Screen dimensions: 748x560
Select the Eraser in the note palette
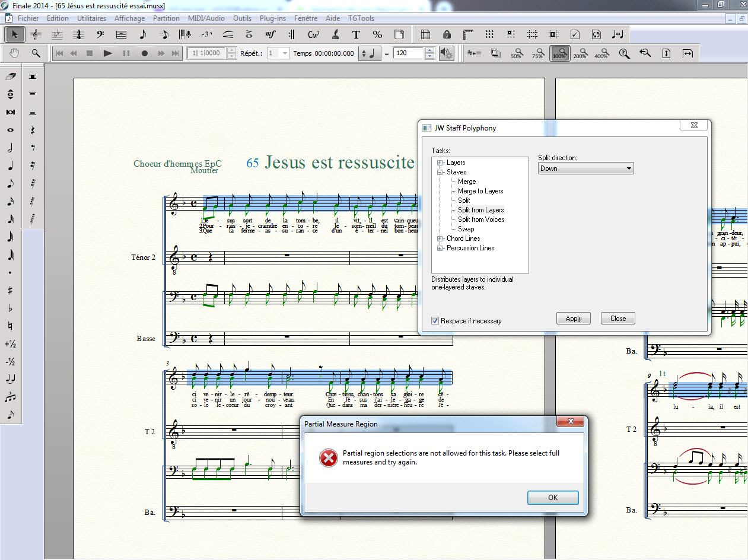[10, 77]
